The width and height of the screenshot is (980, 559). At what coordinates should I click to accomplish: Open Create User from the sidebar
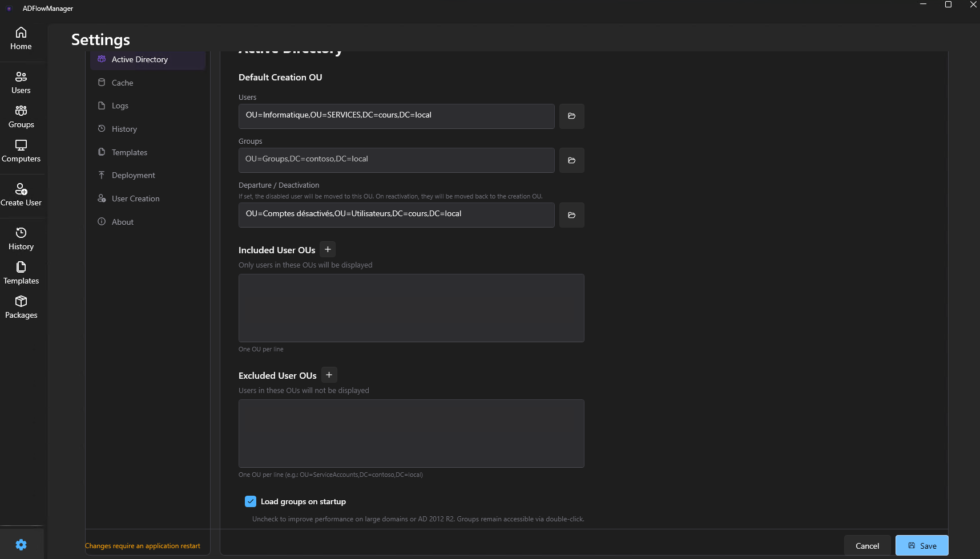[x=21, y=195]
